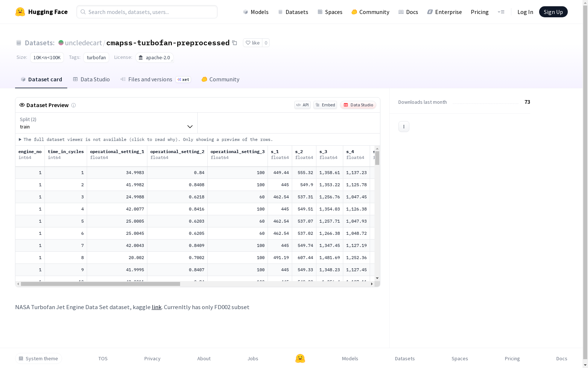The width and height of the screenshot is (588, 368).
Task: Click the table scroll right arrow
Action: [x=372, y=284]
